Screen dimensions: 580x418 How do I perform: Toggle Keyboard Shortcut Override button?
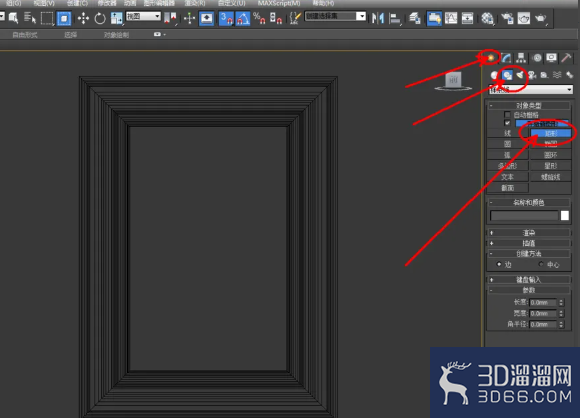point(206,18)
